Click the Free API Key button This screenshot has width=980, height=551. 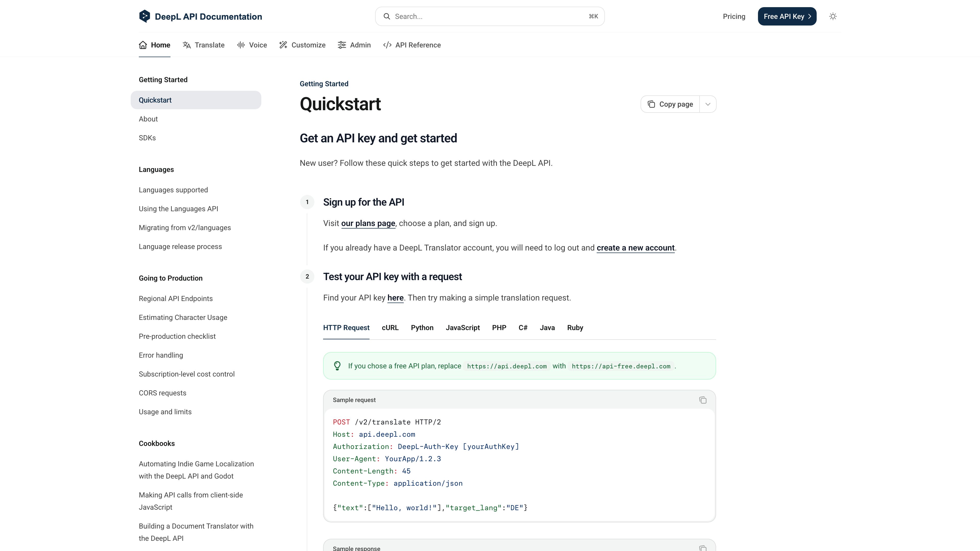pyautogui.click(x=787, y=16)
